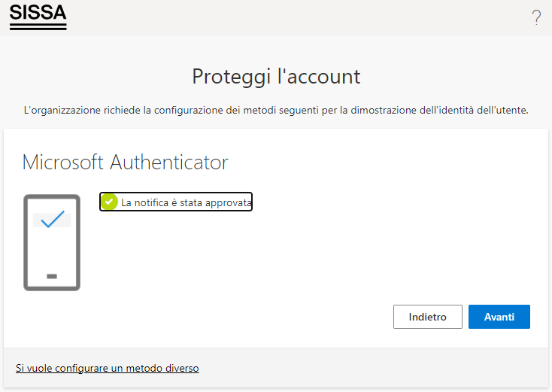This screenshot has width=552, height=392.
Task: Select the smartphone illustration icon
Action: tap(52, 243)
